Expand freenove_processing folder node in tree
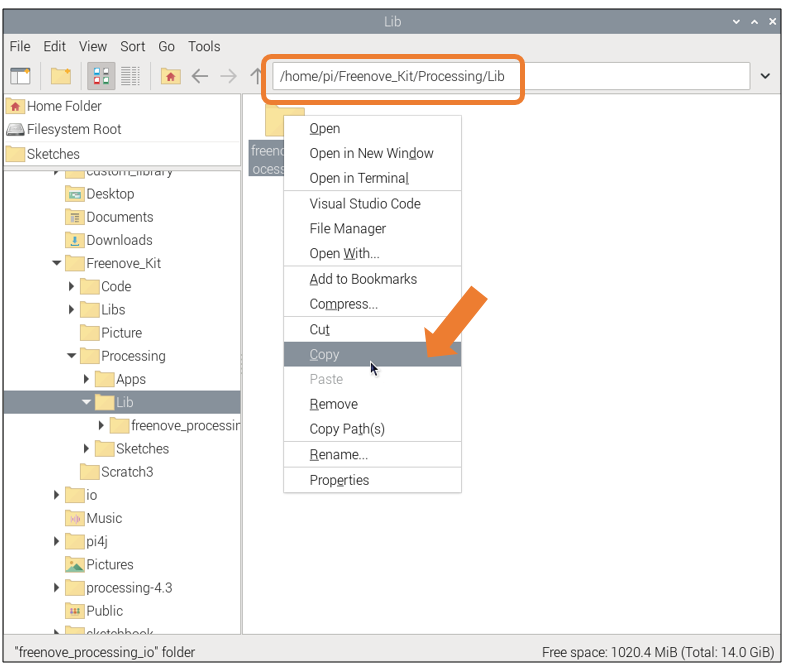This screenshot has width=786, height=669. pos(101,425)
